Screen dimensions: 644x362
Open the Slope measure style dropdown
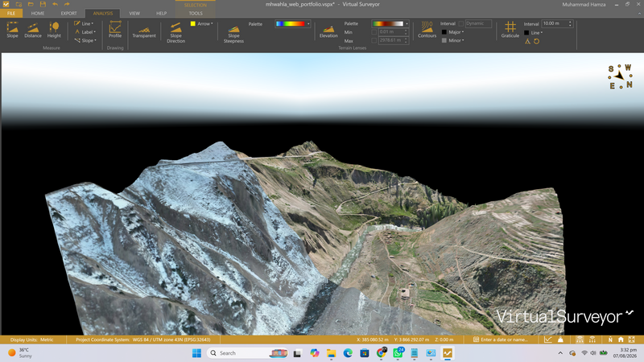coord(86,41)
